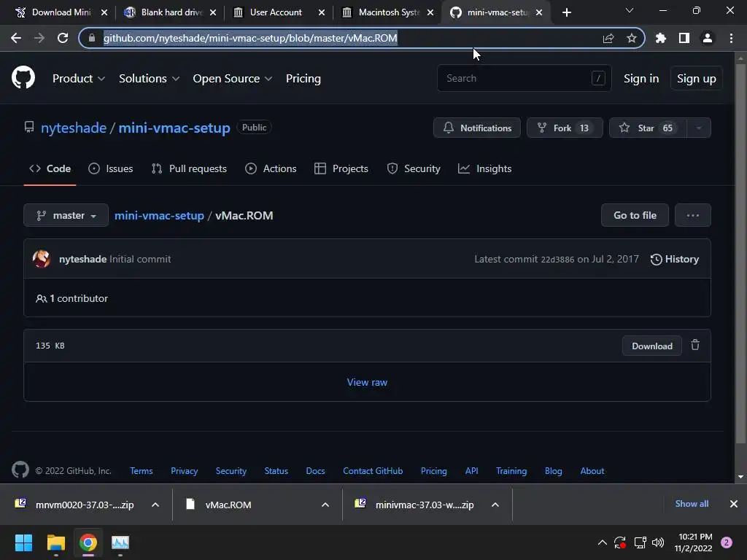This screenshot has height=560, width=747.
Task: Open Pricing in header
Action: tap(303, 79)
